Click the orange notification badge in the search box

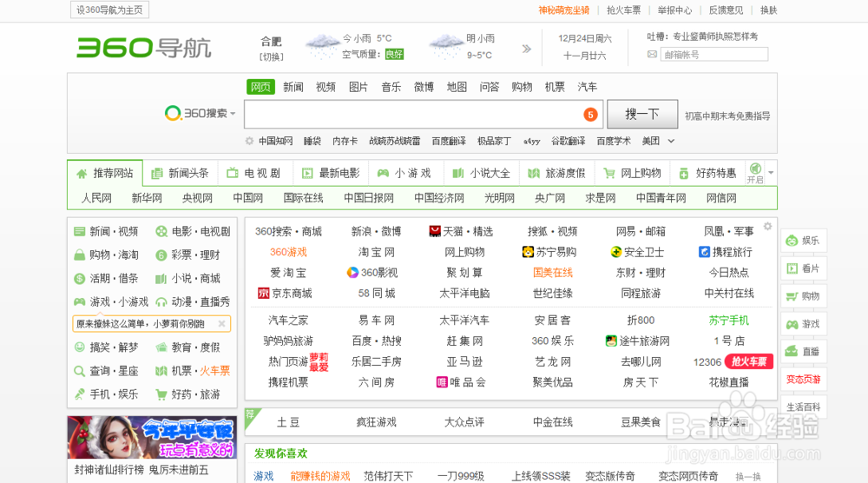click(x=590, y=115)
